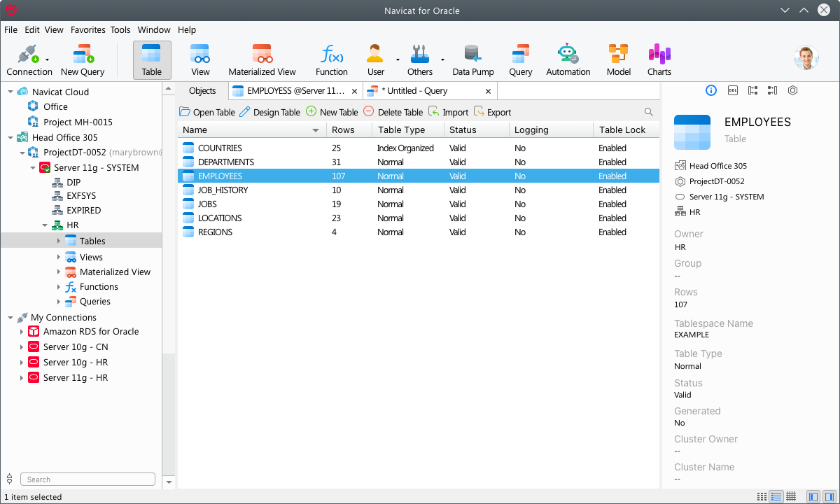Click the user avatar profile picture

806,58
